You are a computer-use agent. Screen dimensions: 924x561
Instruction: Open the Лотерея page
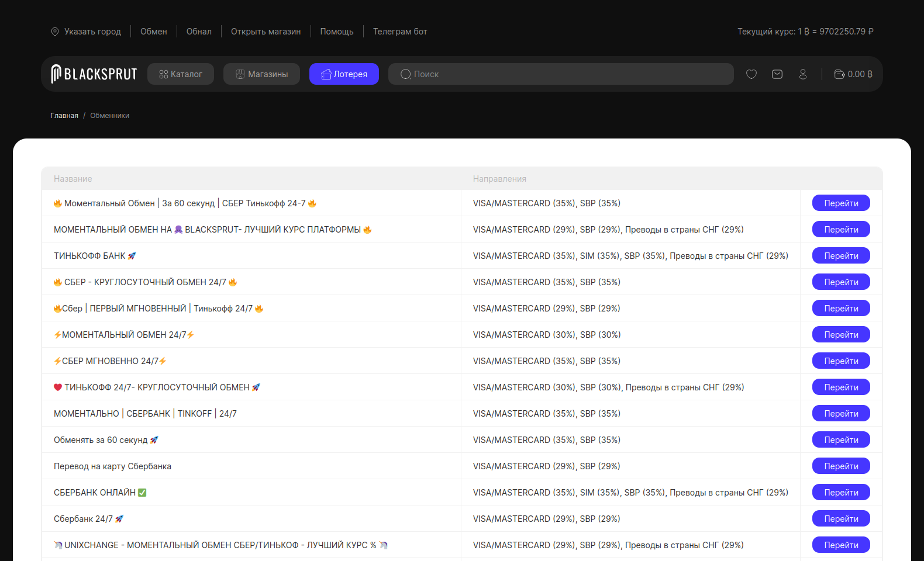click(x=344, y=74)
